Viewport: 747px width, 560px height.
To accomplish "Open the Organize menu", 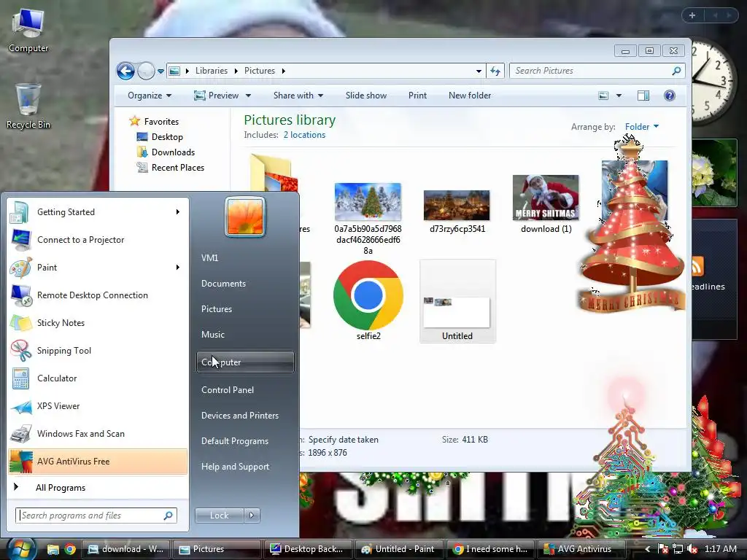I will tap(149, 96).
